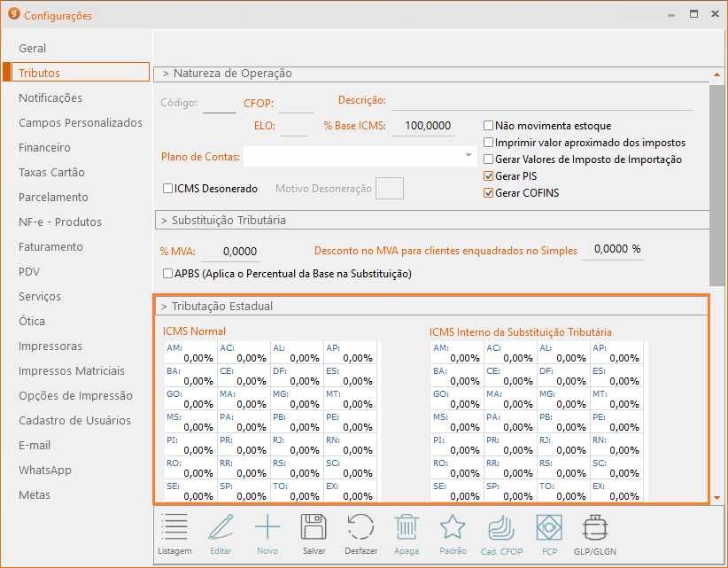Select Opções de Impressão
The width and height of the screenshot is (728, 568).
click(x=75, y=396)
